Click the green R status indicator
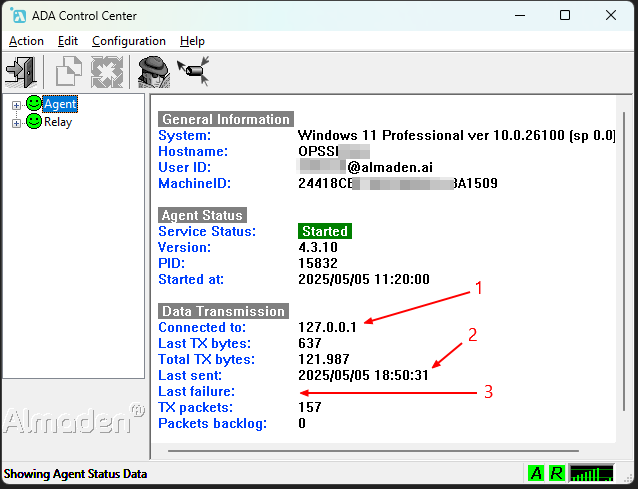The width and height of the screenshot is (638, 489). click(x=557, y=473)
